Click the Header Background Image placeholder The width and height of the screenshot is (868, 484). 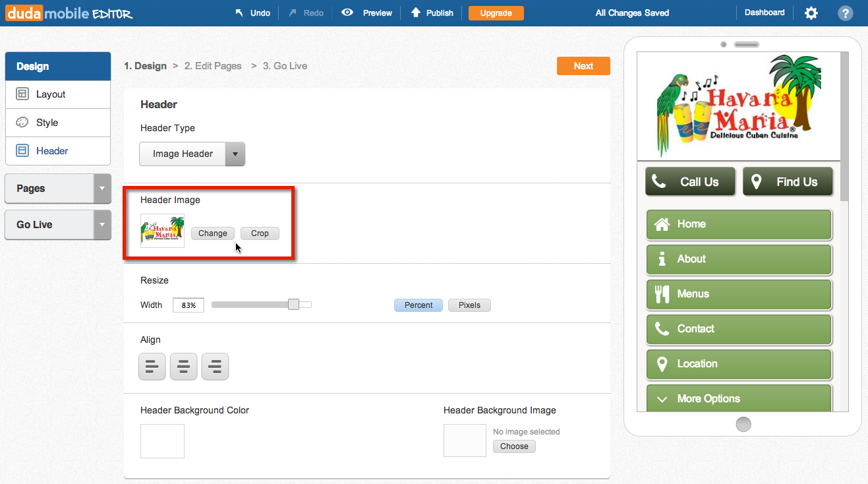click(x=465, y=440)
